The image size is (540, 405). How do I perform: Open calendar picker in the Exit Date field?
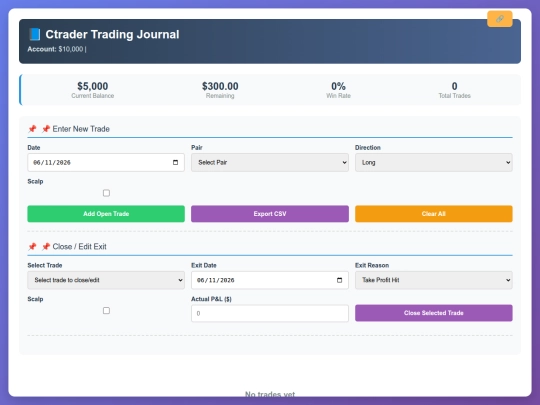pos(339,280)
